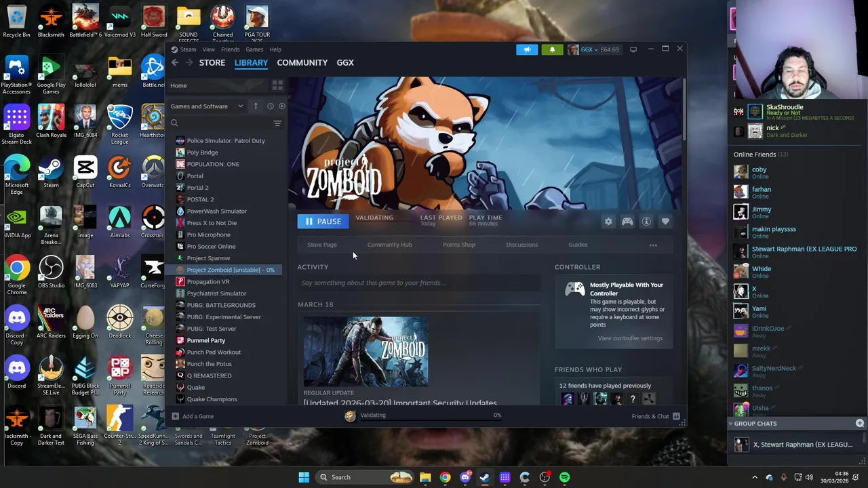Open the Project Zomboid update news thumbnail
Image resolution: width=868 pixels, height=488 pixels.
(x=366, y=350)
